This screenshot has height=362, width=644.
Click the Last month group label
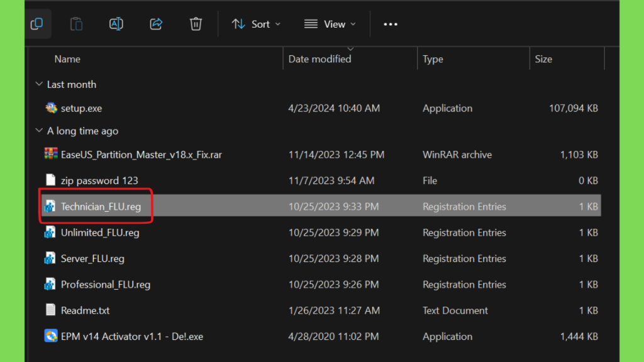72,85
